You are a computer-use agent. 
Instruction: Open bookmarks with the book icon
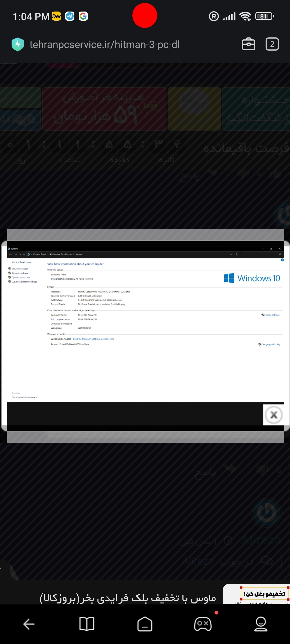pyautogui.click(x=87, y=624)
